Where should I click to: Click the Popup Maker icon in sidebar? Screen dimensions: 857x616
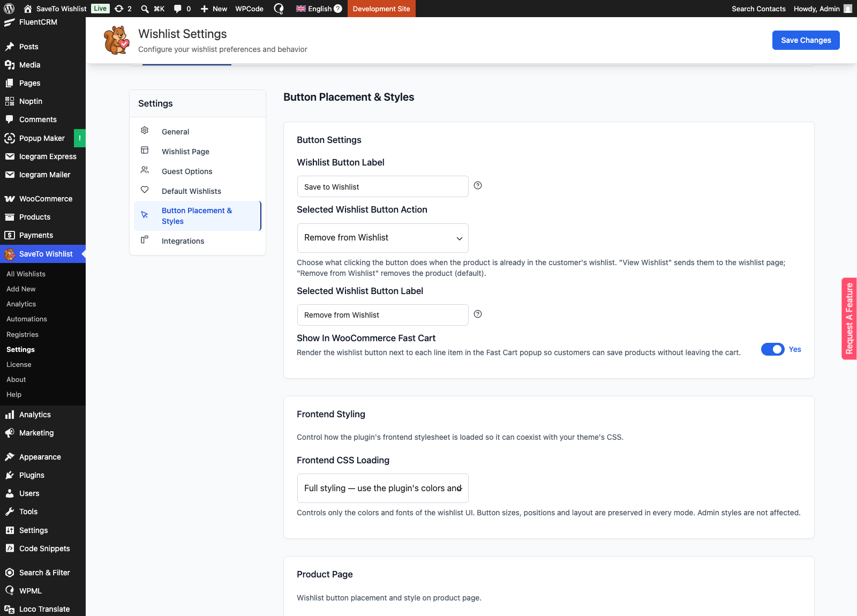tap(10, 138)
